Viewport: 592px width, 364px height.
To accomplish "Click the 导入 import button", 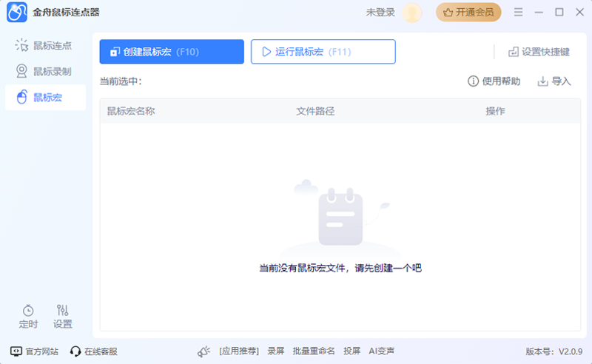I will coord(554,81).
